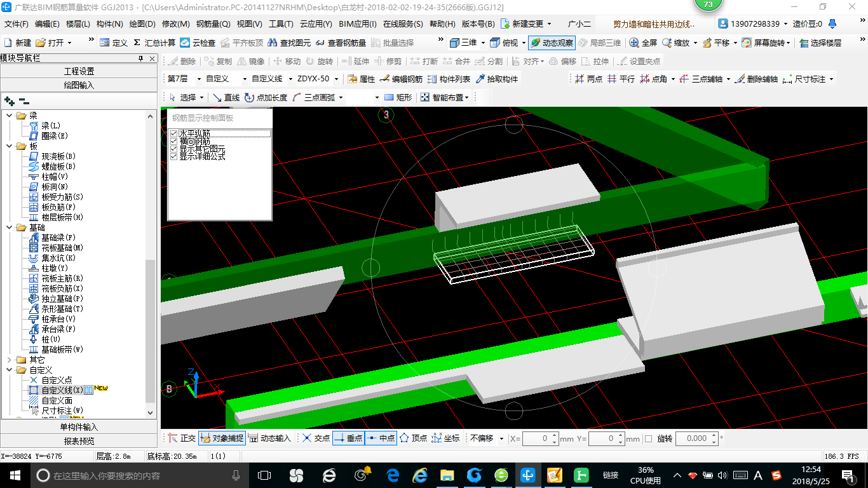Collapse the 梁 tree folder
Screen dimensions: 868x488
[9, 116]
